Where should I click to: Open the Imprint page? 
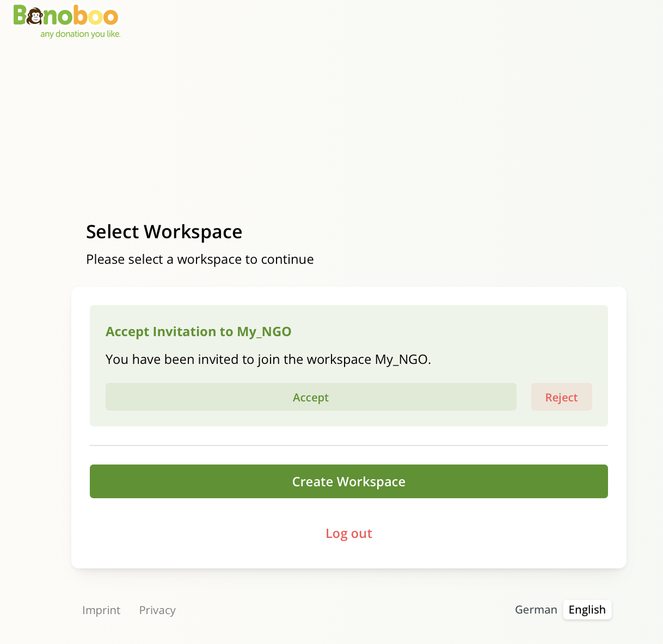click(x=101, y=610)
